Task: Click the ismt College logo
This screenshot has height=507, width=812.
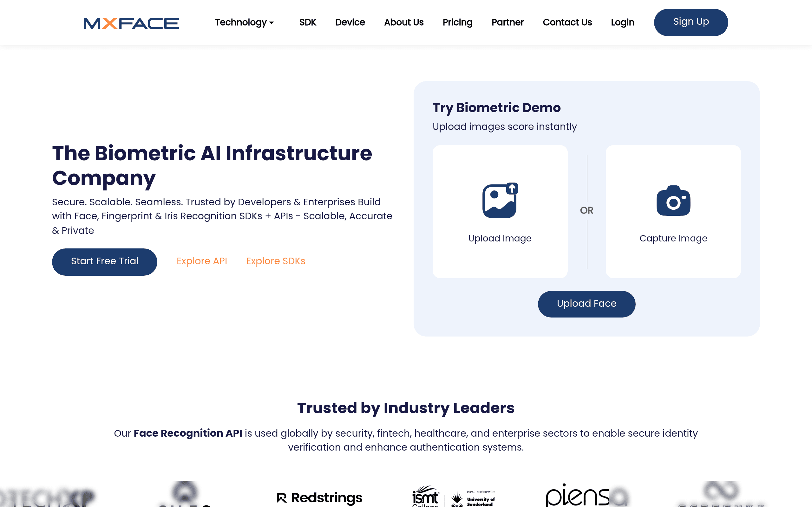Action: tap(426, 496)
